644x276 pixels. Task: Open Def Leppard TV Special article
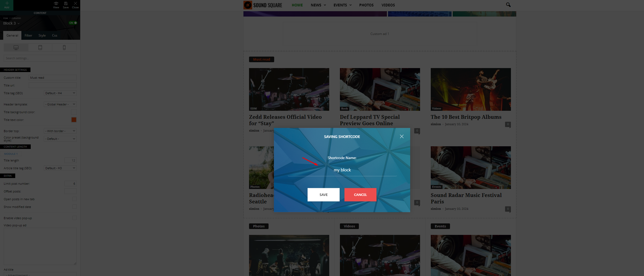[370, 120]
